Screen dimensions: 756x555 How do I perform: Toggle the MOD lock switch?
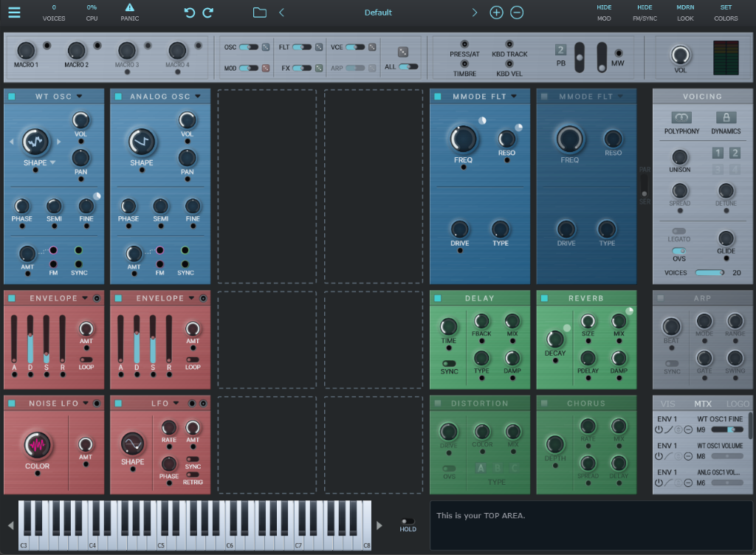click(x=249, y=69)
